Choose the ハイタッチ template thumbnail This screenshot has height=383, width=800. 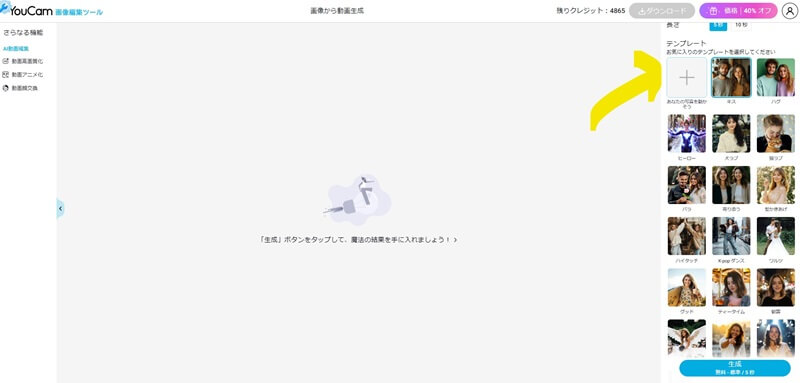pos(687,236)
